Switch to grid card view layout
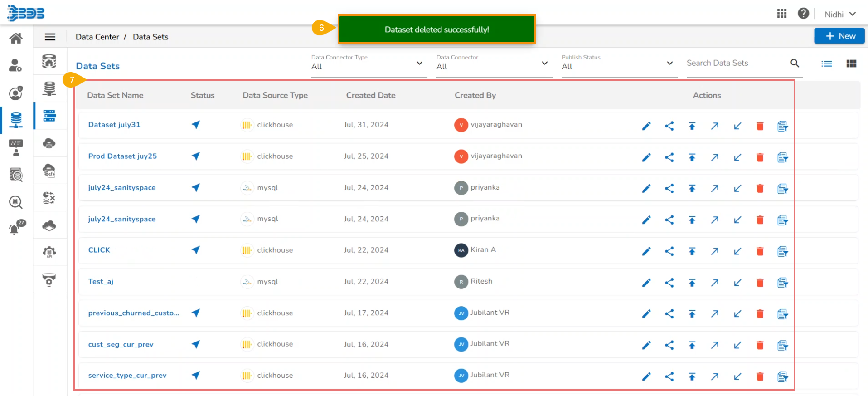Viewport: 868px width, 396px height. [x=851, y=64]
